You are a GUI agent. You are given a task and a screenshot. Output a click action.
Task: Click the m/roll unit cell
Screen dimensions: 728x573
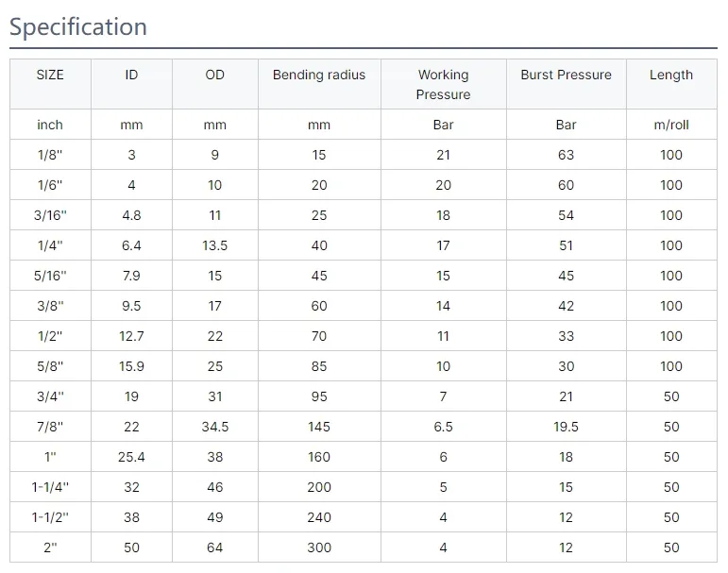coord(671,125)
